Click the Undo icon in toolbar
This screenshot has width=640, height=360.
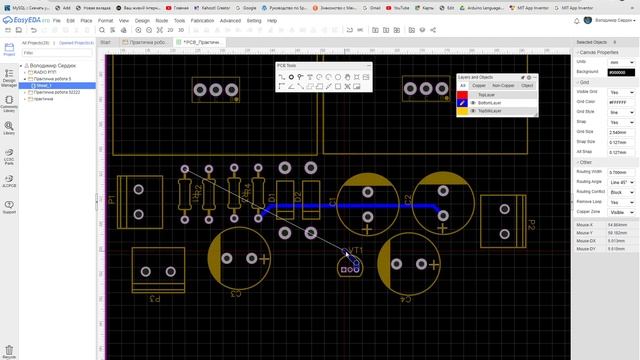click(33, 30)
